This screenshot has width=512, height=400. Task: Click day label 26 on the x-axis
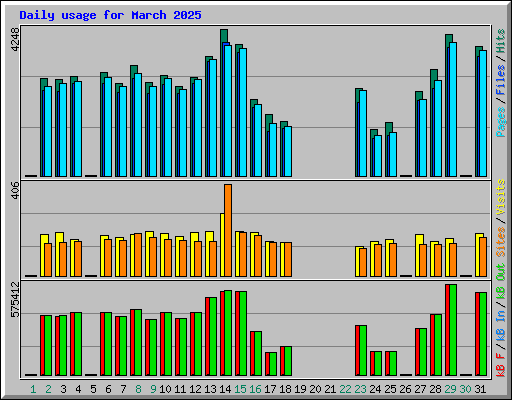coord(405,389)
